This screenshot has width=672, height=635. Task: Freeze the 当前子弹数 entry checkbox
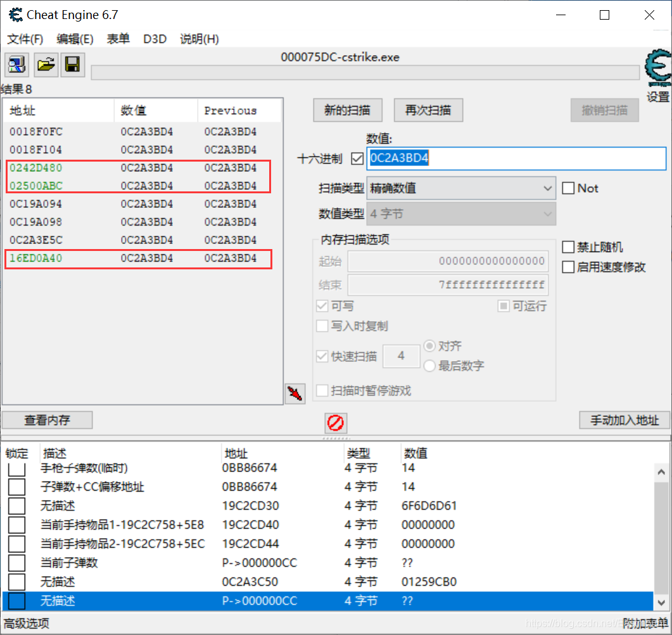pyautogui.click(x=16, y=563)
